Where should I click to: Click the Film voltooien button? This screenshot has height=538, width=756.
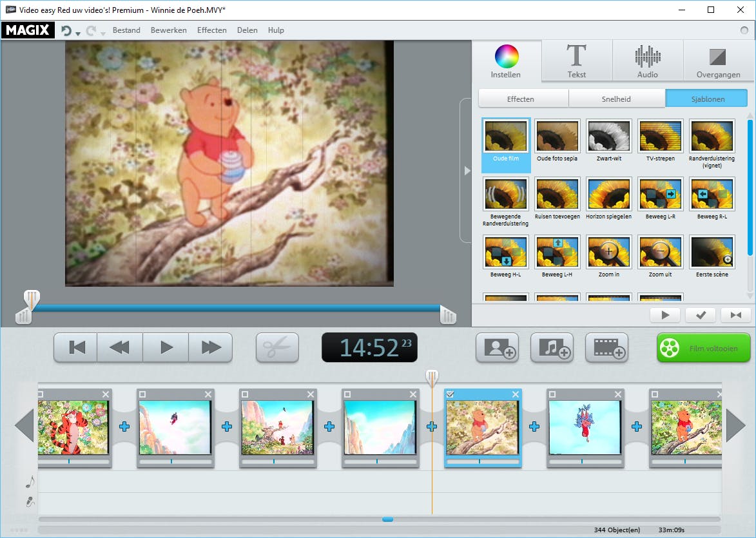[703, 347]
